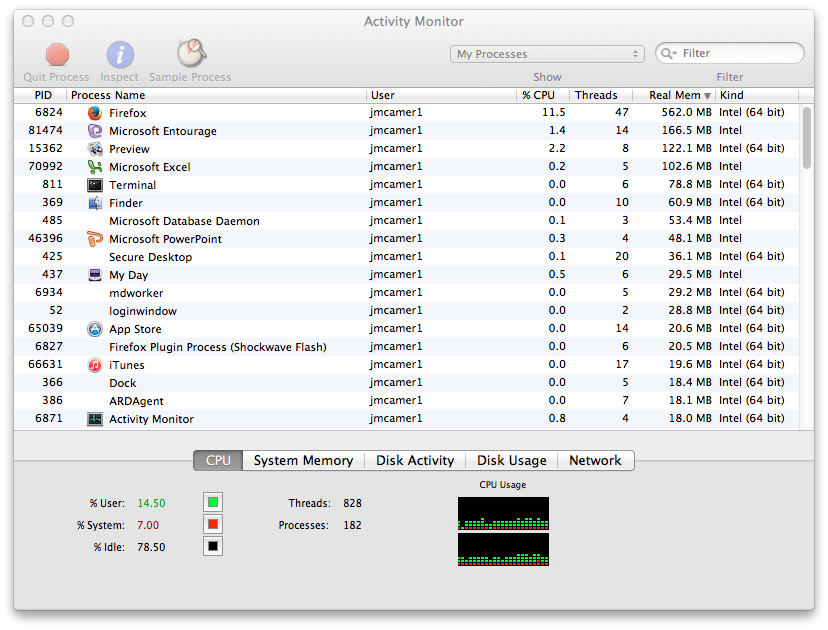Image resolution: width=828 pixels, height=630 pixels.
Task: Select the ARDAgent process row
Action: [407, 401]
